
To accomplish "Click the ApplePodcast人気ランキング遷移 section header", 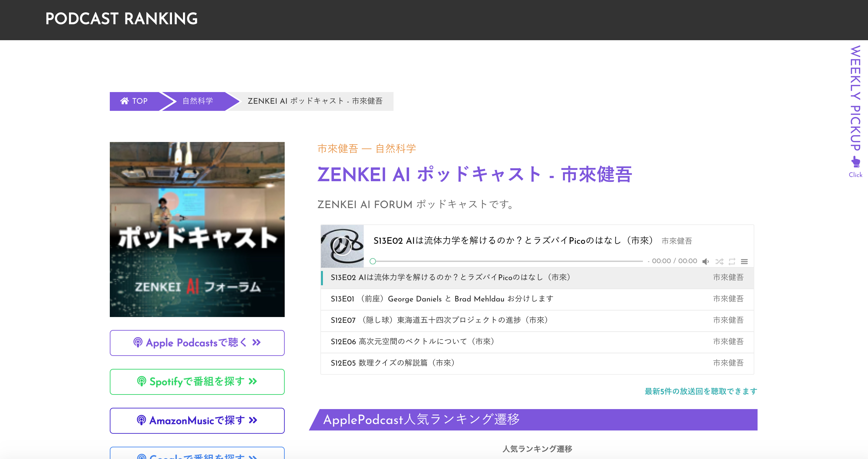I will [x=533, y=419].
